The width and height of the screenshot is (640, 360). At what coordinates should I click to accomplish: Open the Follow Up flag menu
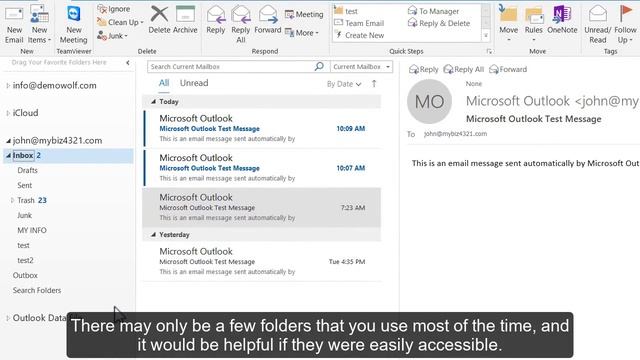click(625, 25)
